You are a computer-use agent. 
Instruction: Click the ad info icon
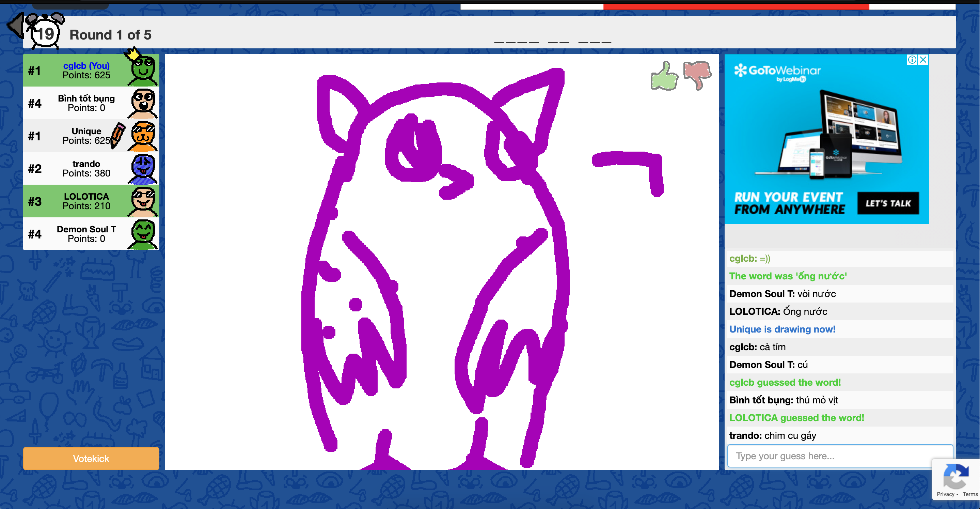pos(912,59)
